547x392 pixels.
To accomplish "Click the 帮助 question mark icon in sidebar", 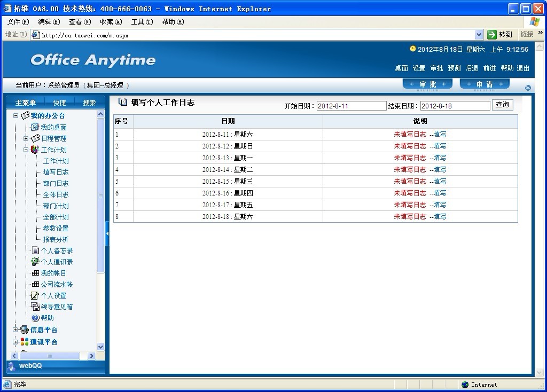I will pos(35,318).
